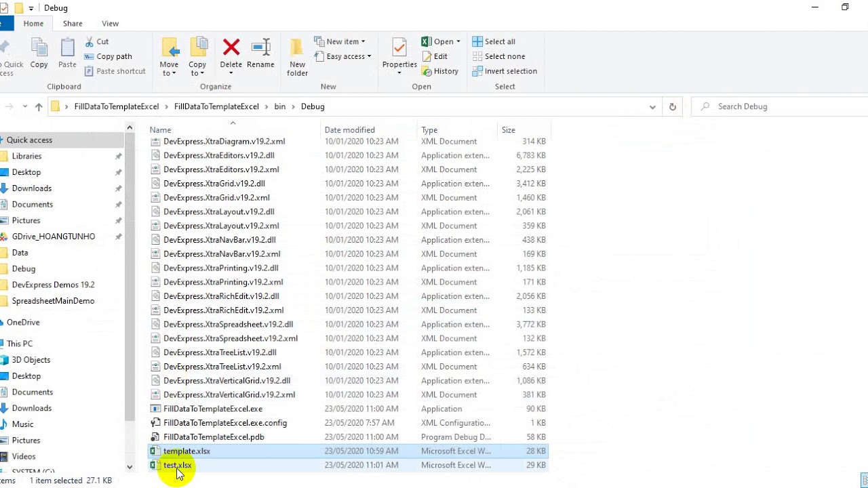Click the pin icon next to Libraries
Image resolution: width=868 pixels, height=488 pixels.
pos(118,156)
